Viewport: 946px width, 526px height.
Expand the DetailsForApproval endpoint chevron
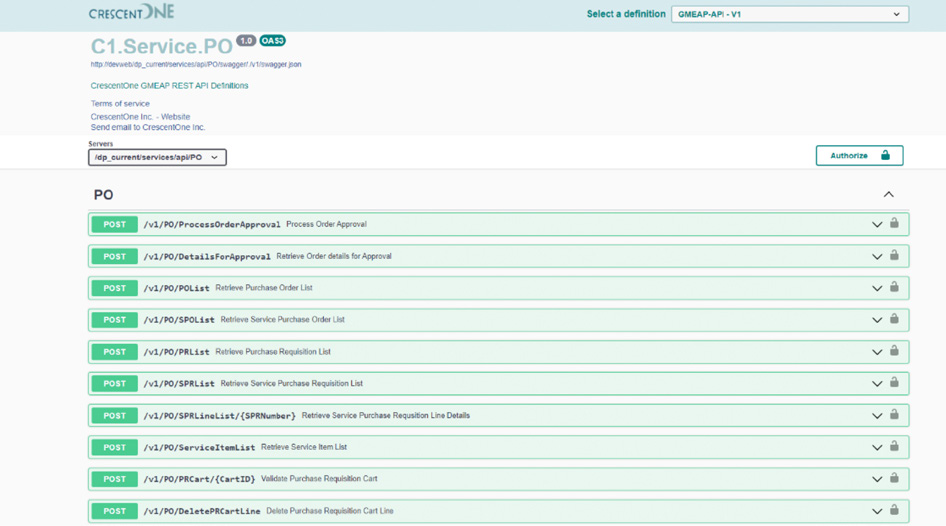[x=877, y=256]
